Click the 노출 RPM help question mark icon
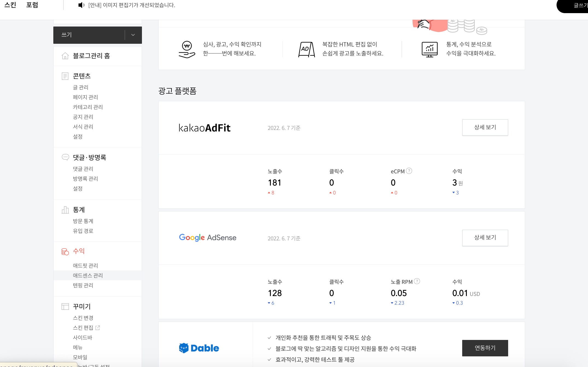This screenshot has width=588, height=367. pyautogui.click(x=417, y=281)
